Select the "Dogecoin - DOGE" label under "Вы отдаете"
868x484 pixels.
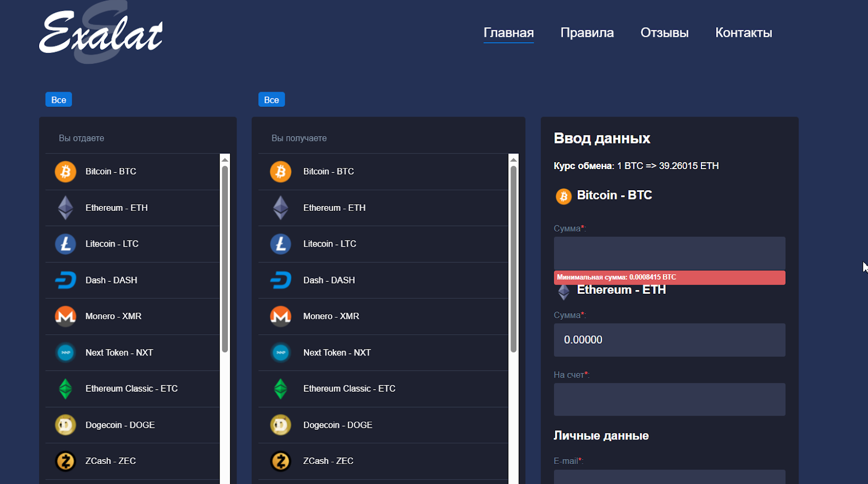(120, 425)
